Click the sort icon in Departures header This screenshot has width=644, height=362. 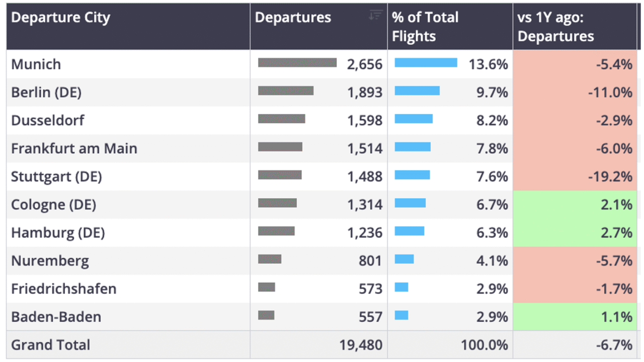375,15
